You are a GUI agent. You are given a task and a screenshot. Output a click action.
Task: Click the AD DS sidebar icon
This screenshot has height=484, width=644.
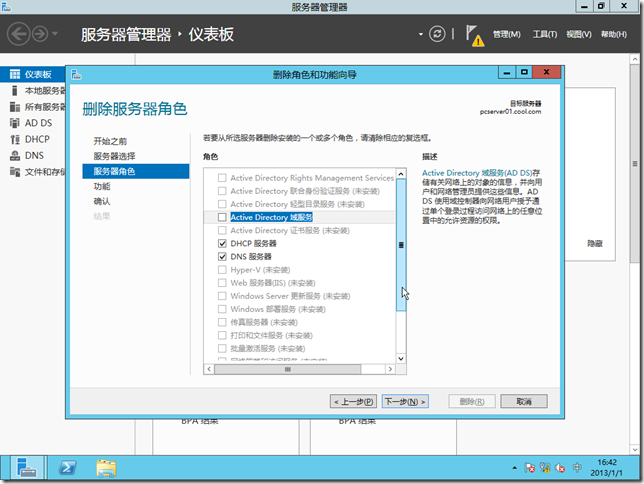15,123
